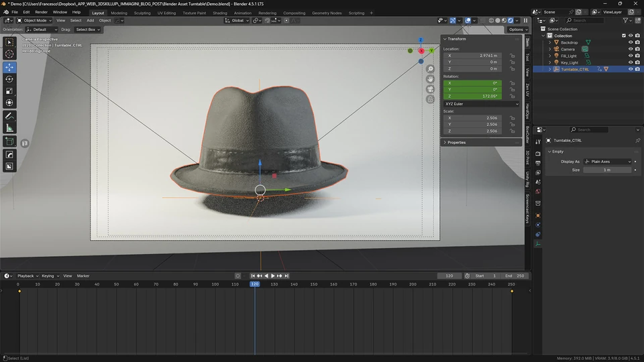
Task: Jump to the last frame
Action: 286,276
